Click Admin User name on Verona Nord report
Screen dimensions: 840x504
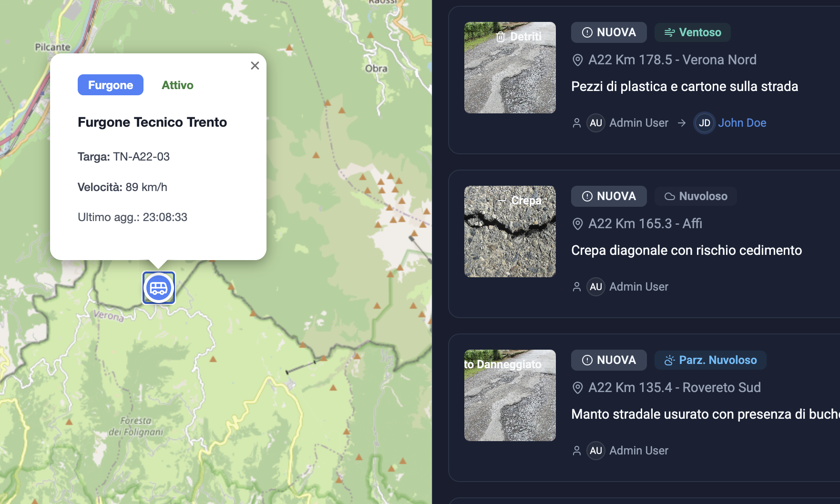[639, 123]
